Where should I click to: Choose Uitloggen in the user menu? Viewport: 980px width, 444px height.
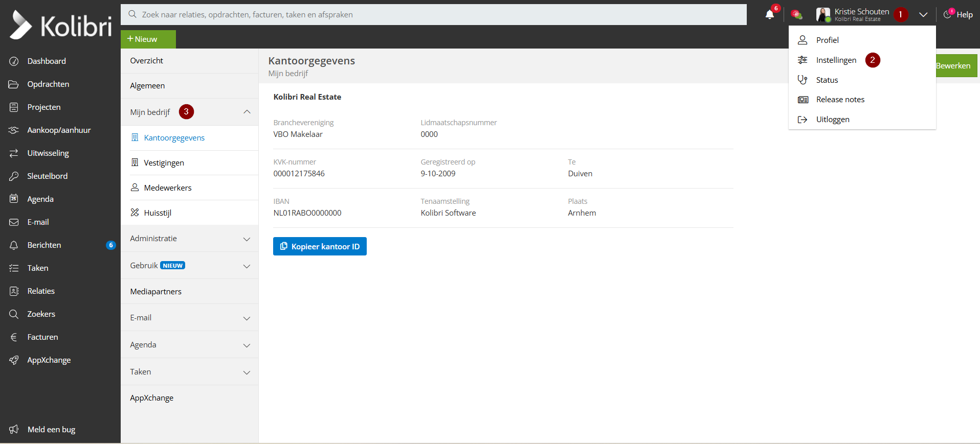[832, 120]
